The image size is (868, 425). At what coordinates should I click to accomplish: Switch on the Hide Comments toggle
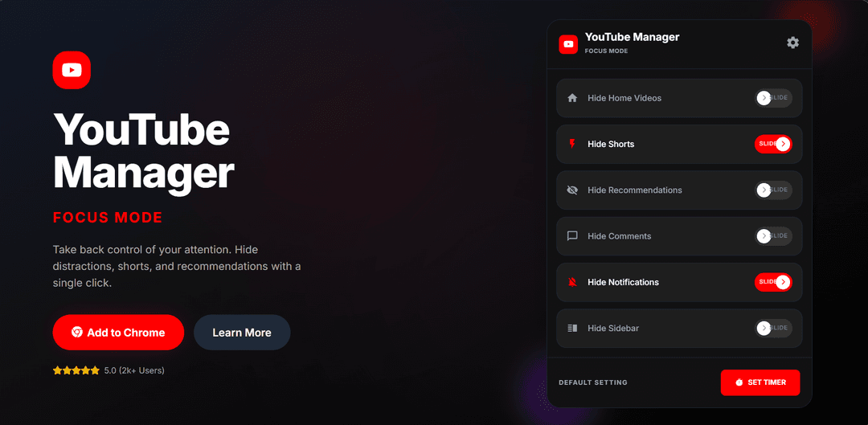(x=773, y=236)
